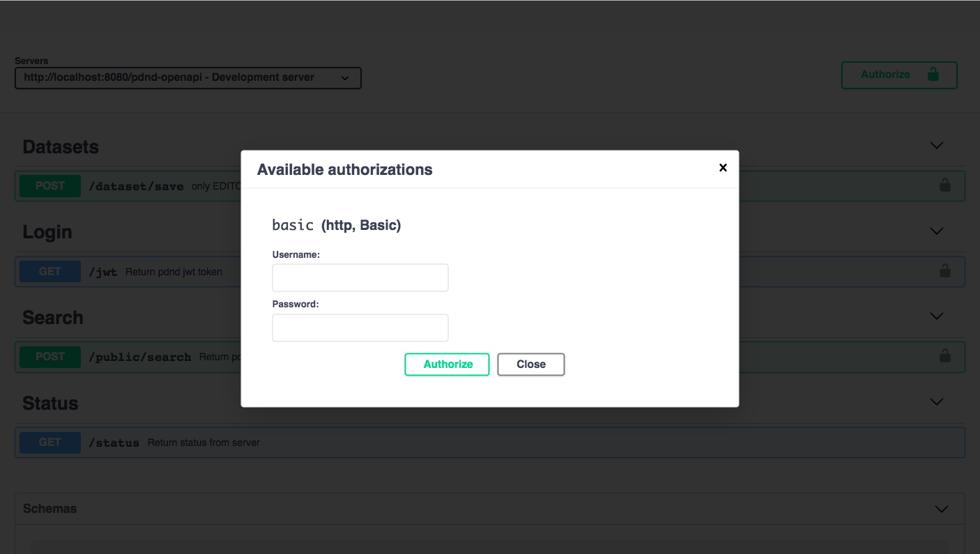This screenshot has width=980, height=554.
Task: Click the Login section heading
Action: (47, 232)
